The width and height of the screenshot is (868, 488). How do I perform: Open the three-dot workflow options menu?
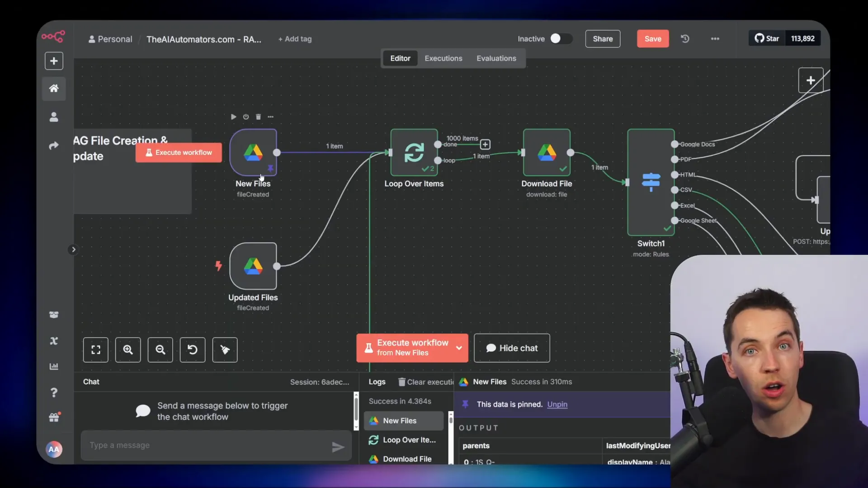tap(715, 39)
